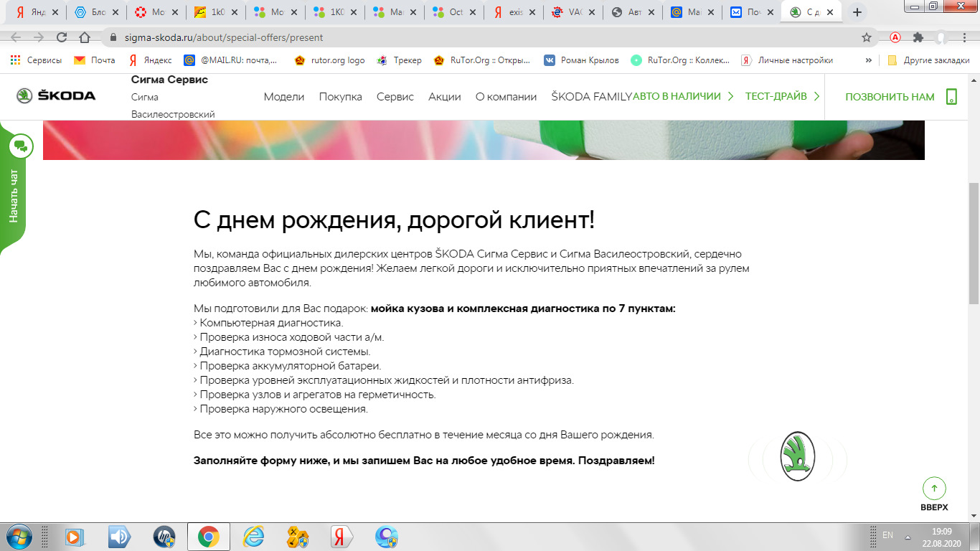Screen dimensions: 980x551
Task: Click the Проверка аккумуляторной батареи list item
Action: click(x=287, y=366)
